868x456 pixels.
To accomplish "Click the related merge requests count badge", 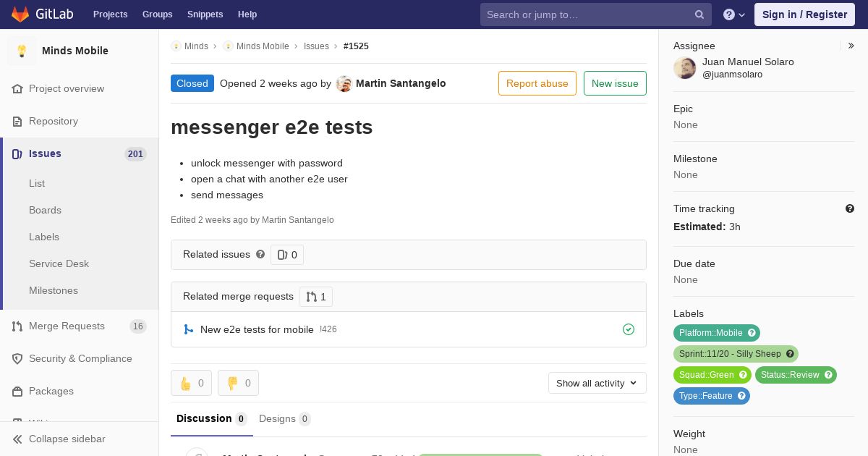I will (316, 297).
